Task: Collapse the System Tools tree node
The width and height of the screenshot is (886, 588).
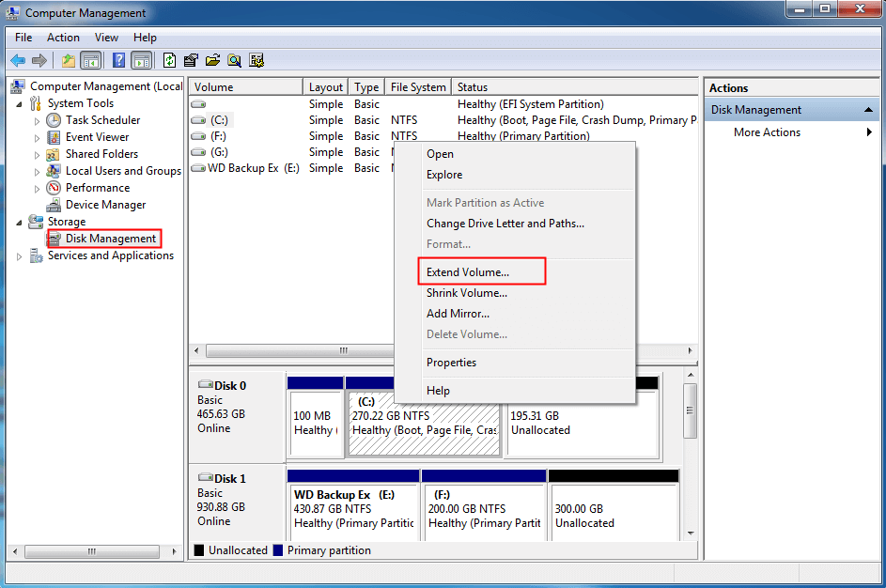Action: [x=19, y=104]
